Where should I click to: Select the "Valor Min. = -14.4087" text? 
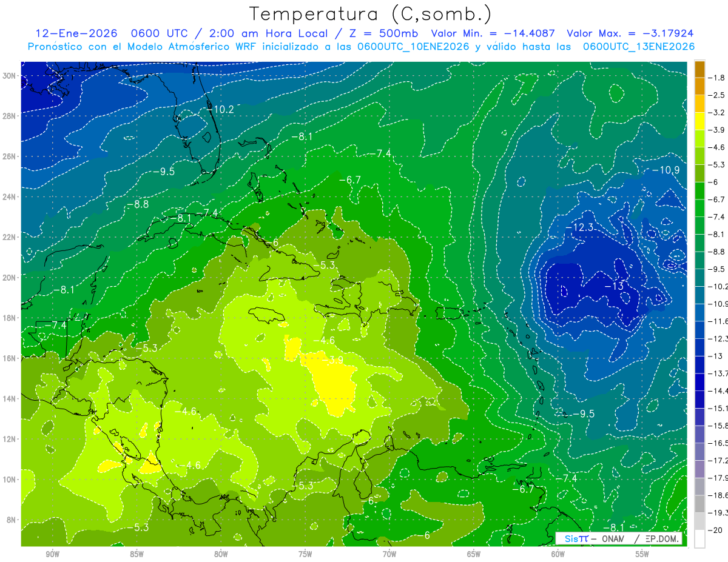pos(493,33)
